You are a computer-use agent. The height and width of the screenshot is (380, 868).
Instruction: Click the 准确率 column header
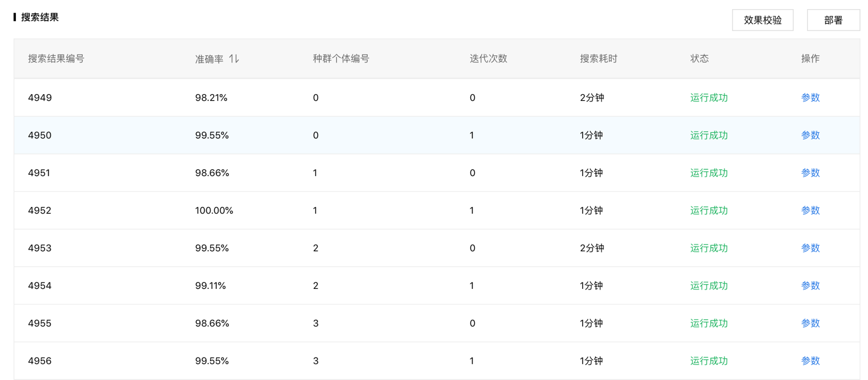pyautogui.click(x=209, y=59)
